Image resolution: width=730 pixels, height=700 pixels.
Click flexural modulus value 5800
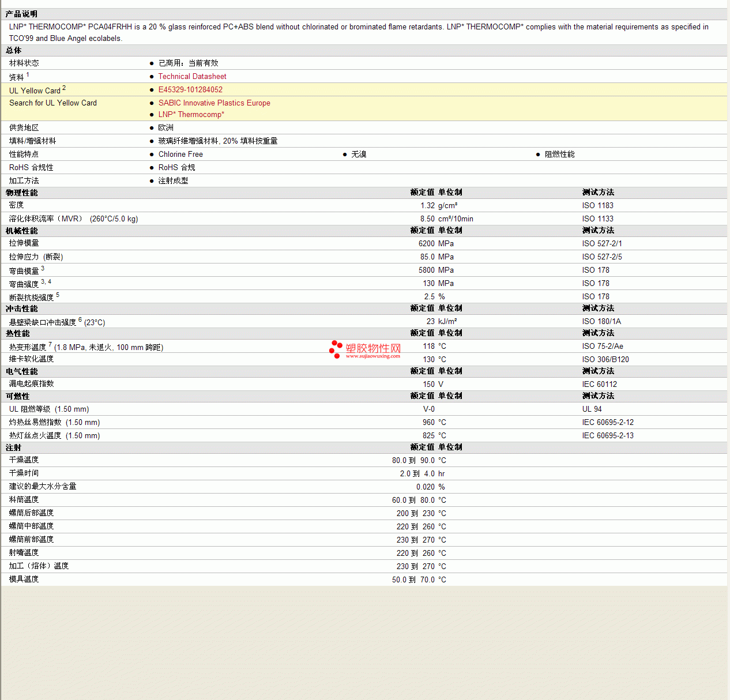427,270
